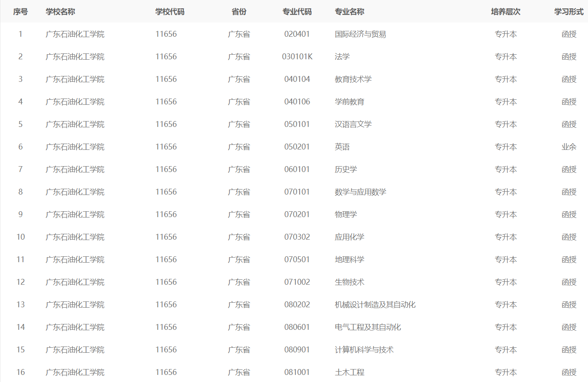
Task: Select major name 历史学
Action: (346, 169)
